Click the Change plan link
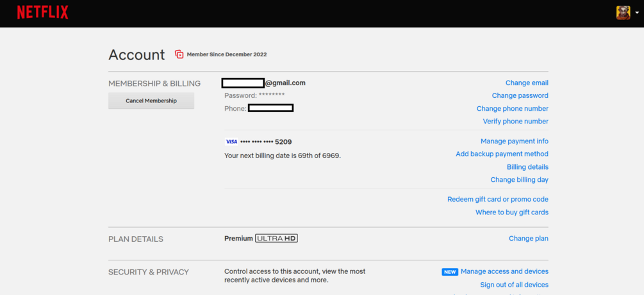 coord(528,239)
